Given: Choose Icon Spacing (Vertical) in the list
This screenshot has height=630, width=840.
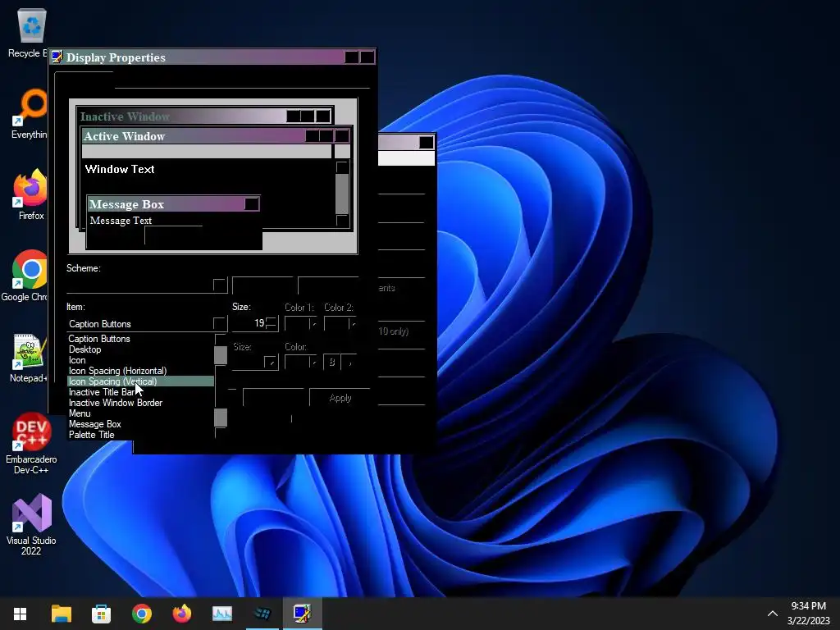Looking at the screenshot, I should [x=140, y=381].
